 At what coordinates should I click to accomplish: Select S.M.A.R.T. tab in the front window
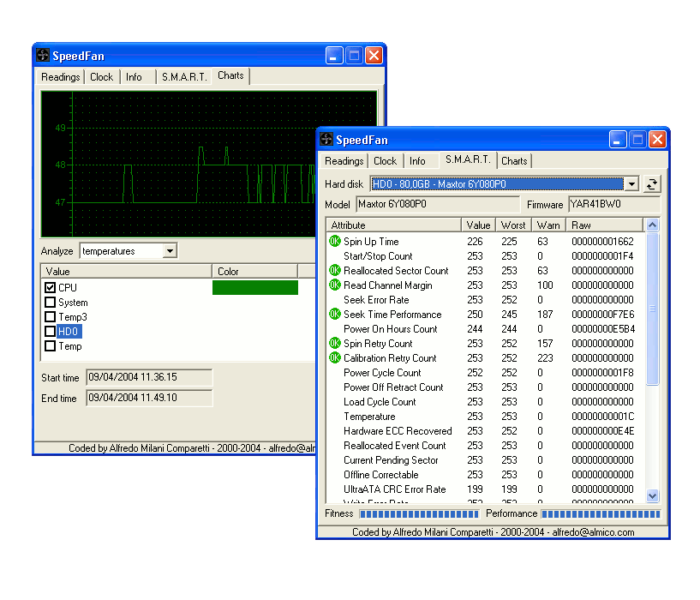click(x=468, y=159)
